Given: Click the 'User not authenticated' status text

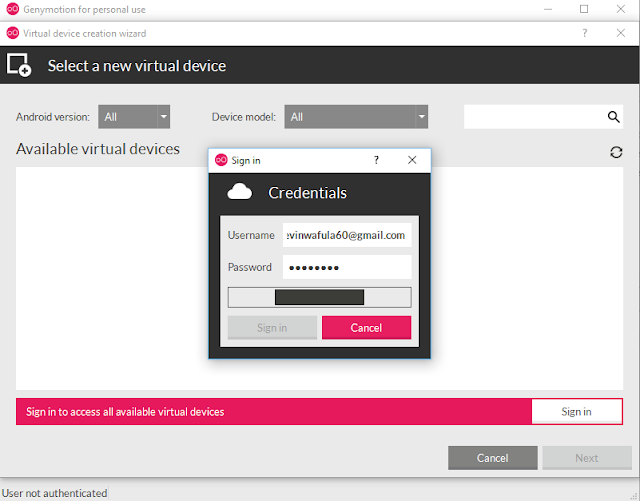Looking at the screenshot, I should pyautogui.click(x=55, y=493).
